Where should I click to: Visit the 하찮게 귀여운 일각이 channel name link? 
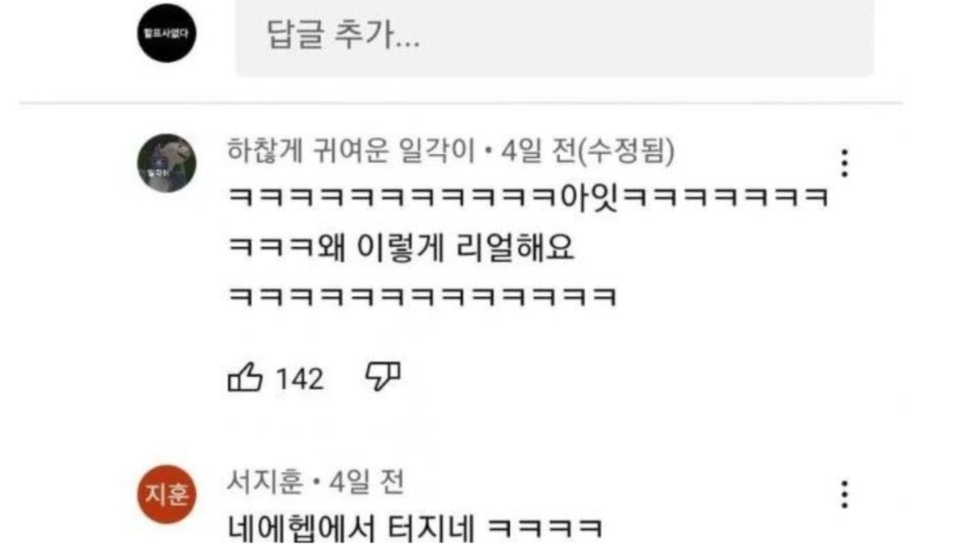[351, 152]
